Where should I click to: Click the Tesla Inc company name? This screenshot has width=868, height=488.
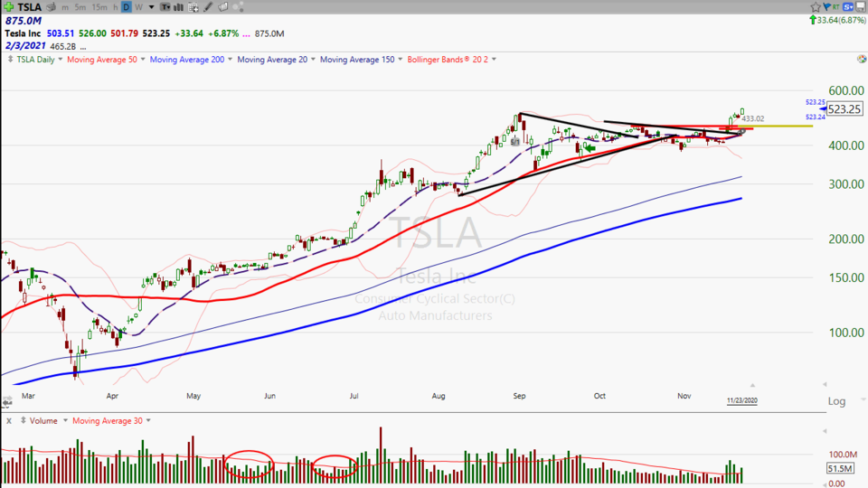point(23,33)
